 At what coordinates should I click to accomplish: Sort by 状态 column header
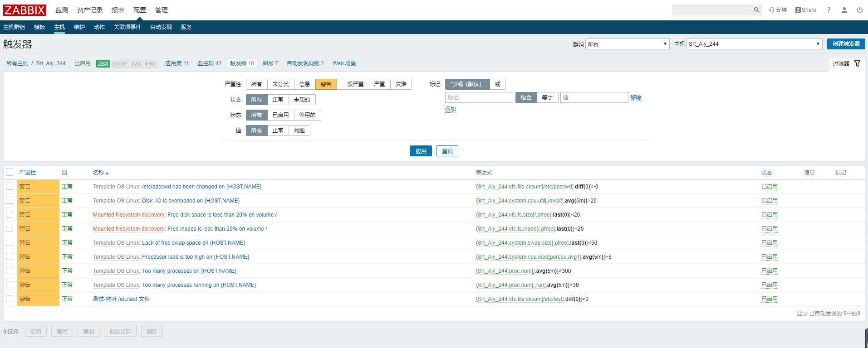767,173
